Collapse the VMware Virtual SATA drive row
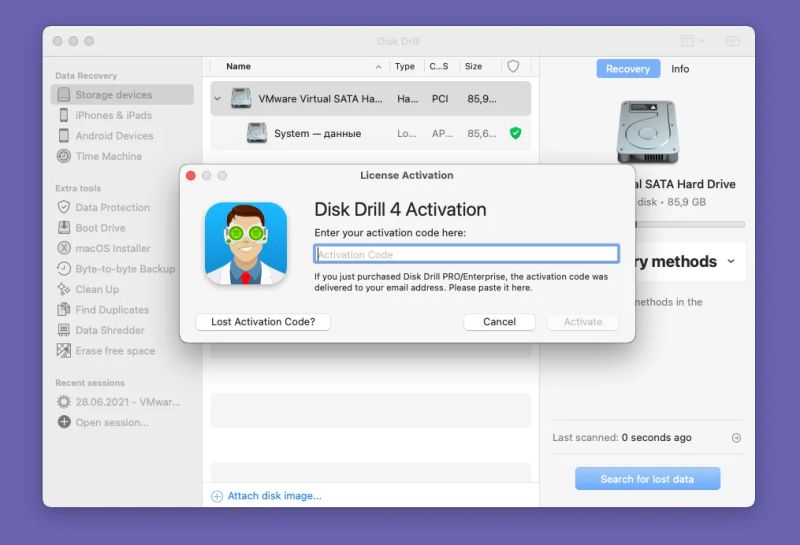Viewport: 800px width, 545px height. pyautogui.click(x=217, y=98)
